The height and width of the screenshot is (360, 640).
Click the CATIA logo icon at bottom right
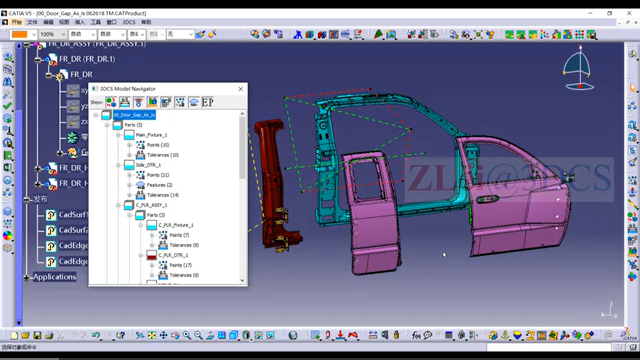[629, 334]
